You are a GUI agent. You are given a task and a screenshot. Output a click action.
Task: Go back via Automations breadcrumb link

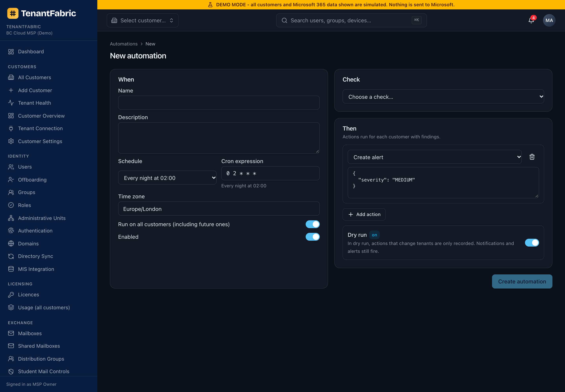(x=124, y=44)
